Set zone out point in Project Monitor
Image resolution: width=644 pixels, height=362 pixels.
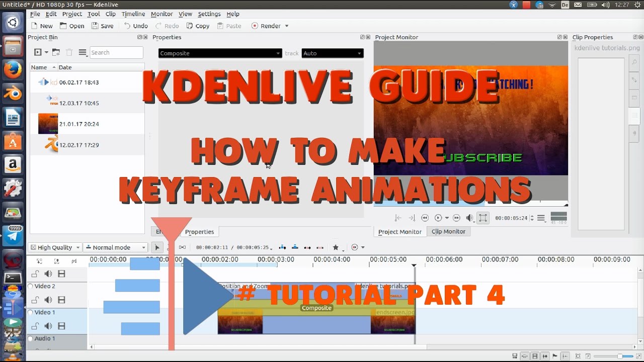[412, 218]
